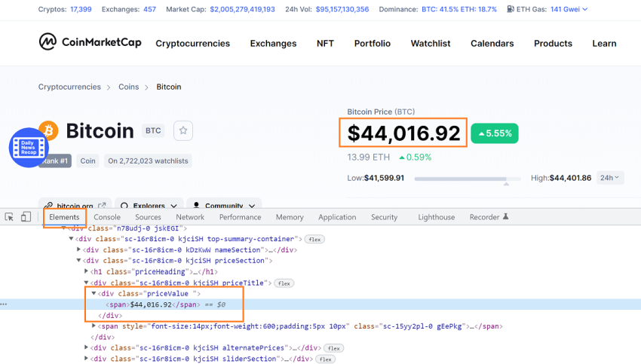Select the DevTools inspect element tool
Image resolution: width=641 pixels, height=364 pixels.
tap(9, 217)
